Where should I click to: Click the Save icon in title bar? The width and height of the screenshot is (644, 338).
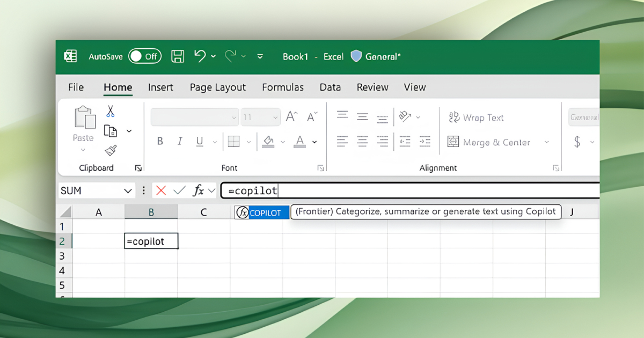tap(178, 56)
